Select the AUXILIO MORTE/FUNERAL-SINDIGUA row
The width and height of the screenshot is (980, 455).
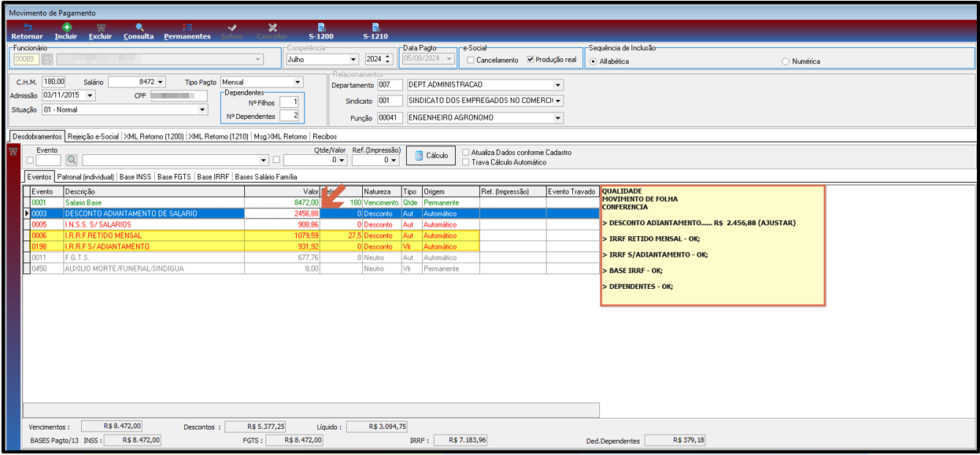pos(311,268)
